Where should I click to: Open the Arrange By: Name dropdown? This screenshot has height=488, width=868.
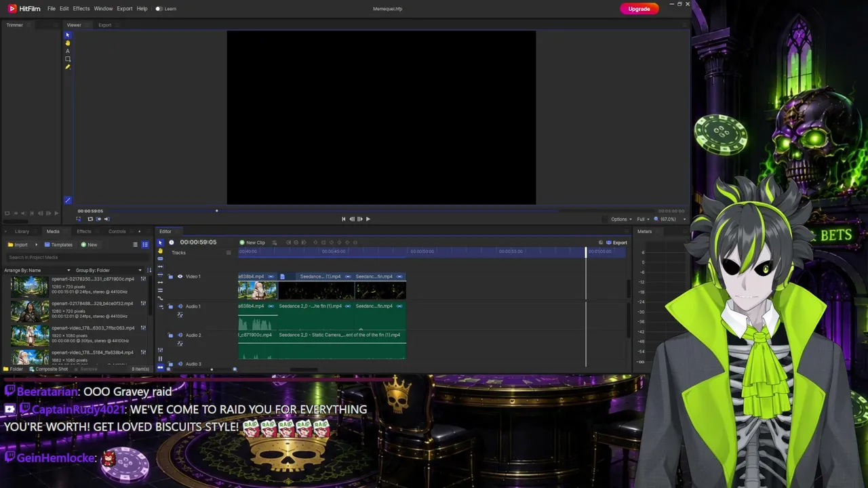pos(37,270)
